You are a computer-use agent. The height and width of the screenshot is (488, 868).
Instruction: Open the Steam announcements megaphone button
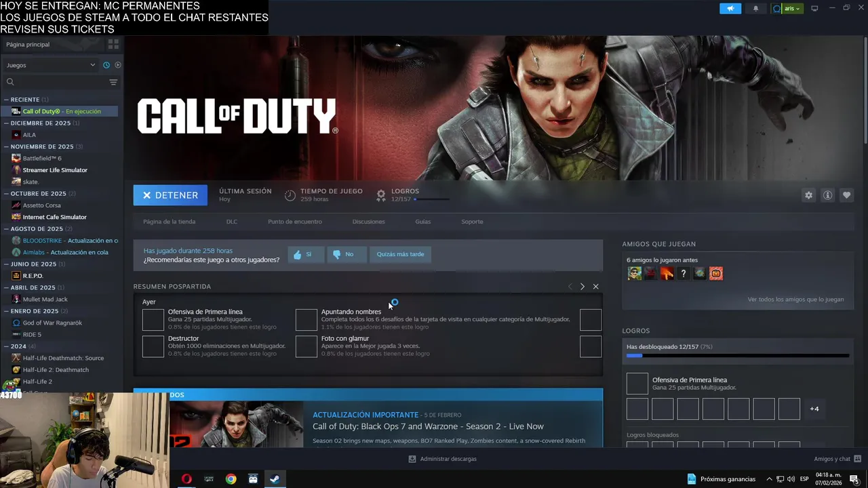click(730, 9)
